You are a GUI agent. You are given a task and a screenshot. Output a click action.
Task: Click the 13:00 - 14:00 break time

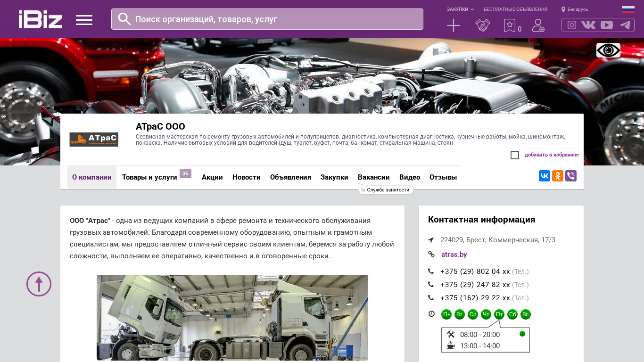(480, 346)
